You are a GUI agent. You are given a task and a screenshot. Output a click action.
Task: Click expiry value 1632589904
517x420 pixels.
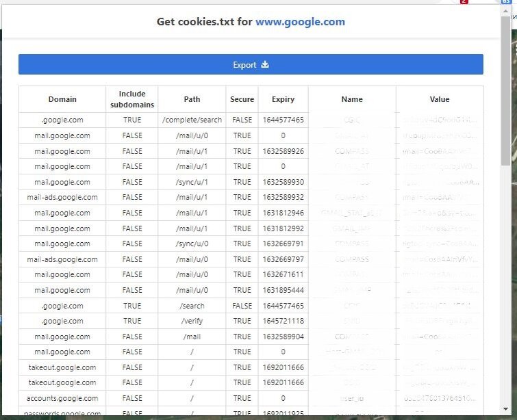click(283, 337)
